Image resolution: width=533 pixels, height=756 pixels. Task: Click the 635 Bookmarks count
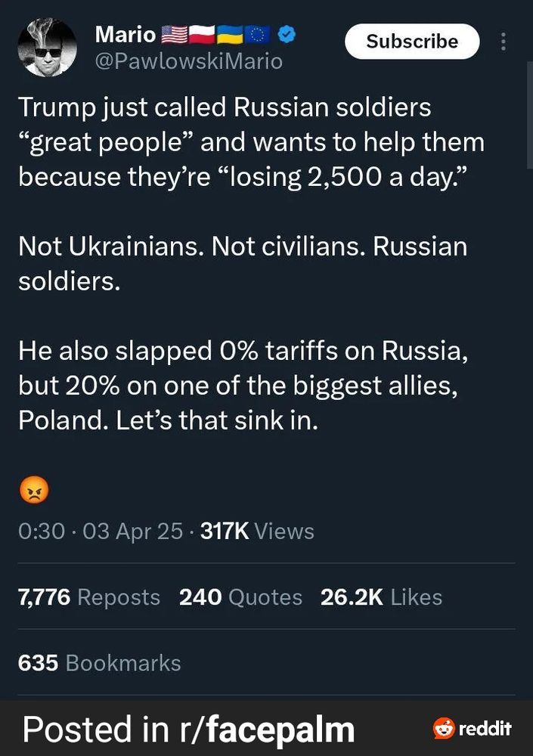[99, 663]
